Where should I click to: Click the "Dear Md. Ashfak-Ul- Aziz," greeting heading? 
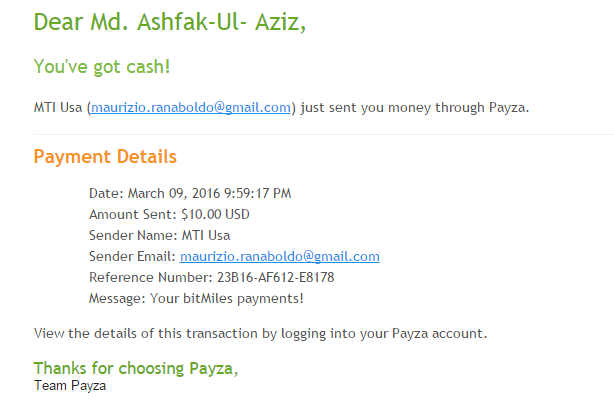(x=170, y=21)
